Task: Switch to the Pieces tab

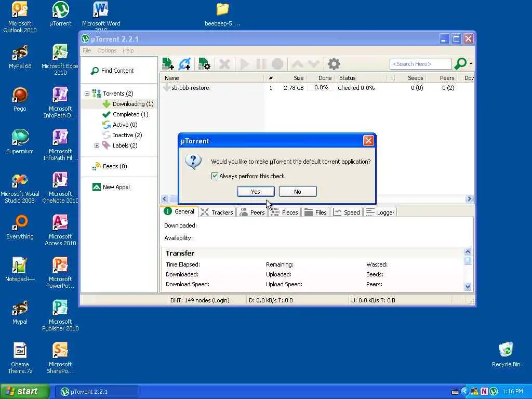Action: [x=285, y=212]
